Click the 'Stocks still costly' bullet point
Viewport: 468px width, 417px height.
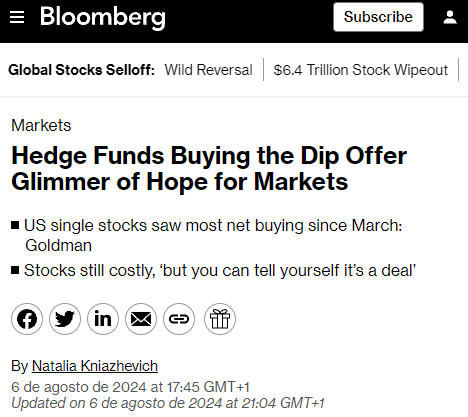214,270
